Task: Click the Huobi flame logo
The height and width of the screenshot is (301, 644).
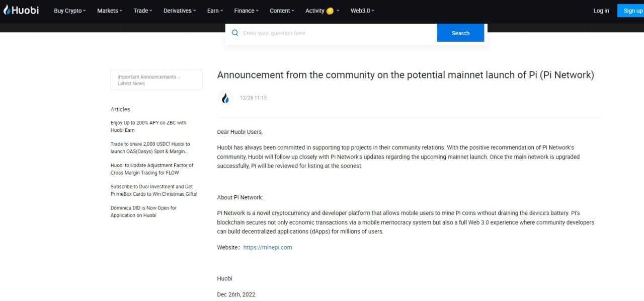Action: pos(22,10)
